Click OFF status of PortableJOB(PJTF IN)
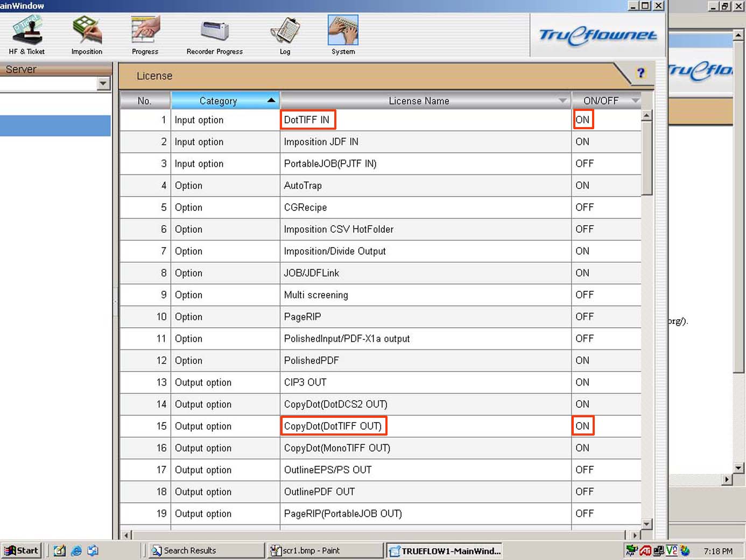 point(585,164)
